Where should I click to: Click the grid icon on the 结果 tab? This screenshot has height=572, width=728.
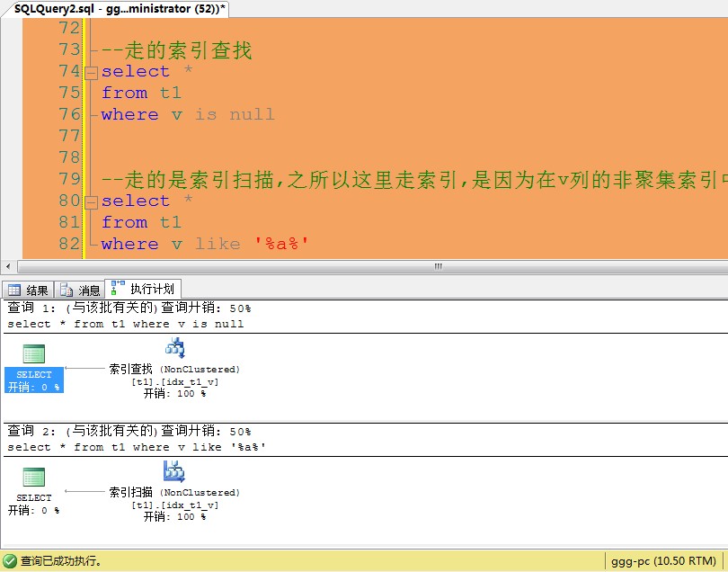[14, 289]
